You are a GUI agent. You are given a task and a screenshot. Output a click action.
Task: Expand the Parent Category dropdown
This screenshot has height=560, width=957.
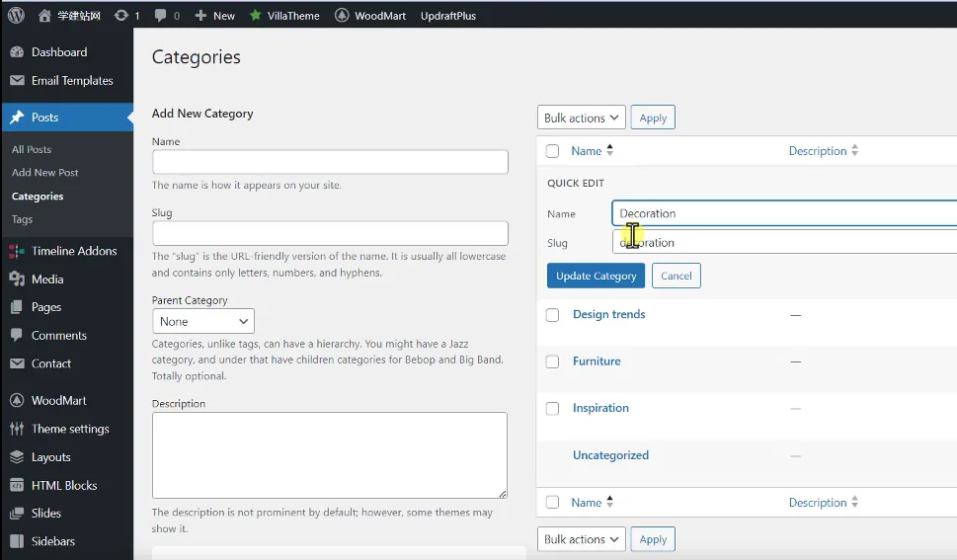click(203, 322)
